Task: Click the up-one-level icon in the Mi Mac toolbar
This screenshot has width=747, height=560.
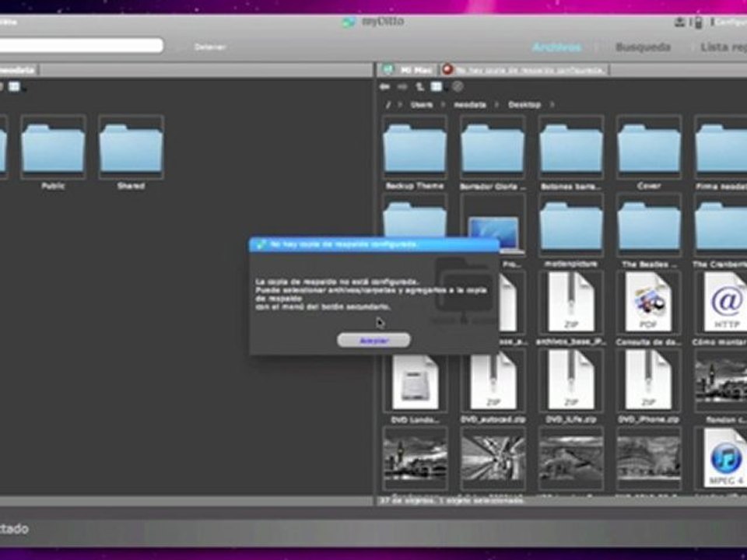Action: pos(419,86)
